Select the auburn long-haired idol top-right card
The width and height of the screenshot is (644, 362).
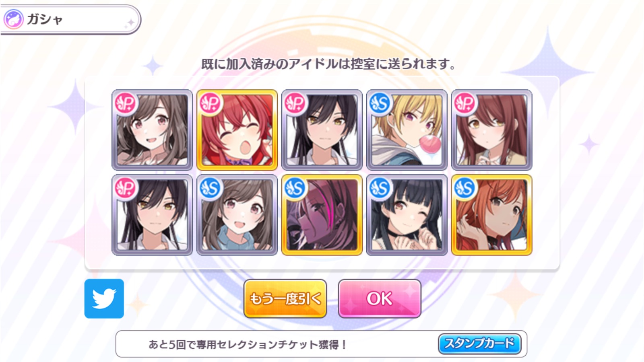492,130
